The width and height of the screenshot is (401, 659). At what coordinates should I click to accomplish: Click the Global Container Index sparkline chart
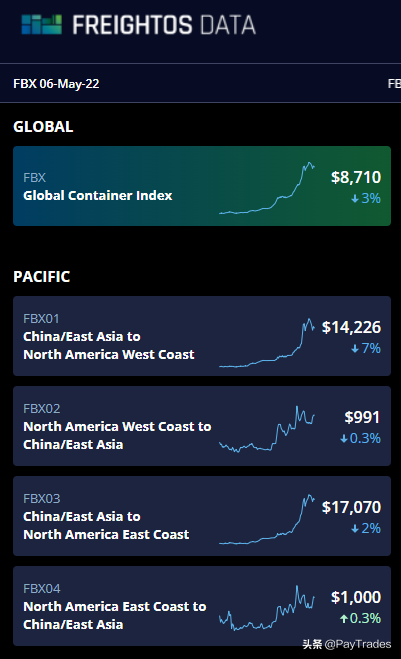[x=267, y=188]
